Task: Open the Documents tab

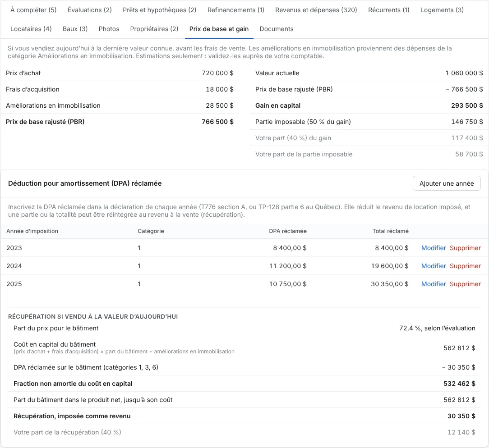Action: click(x=277, y=29)
